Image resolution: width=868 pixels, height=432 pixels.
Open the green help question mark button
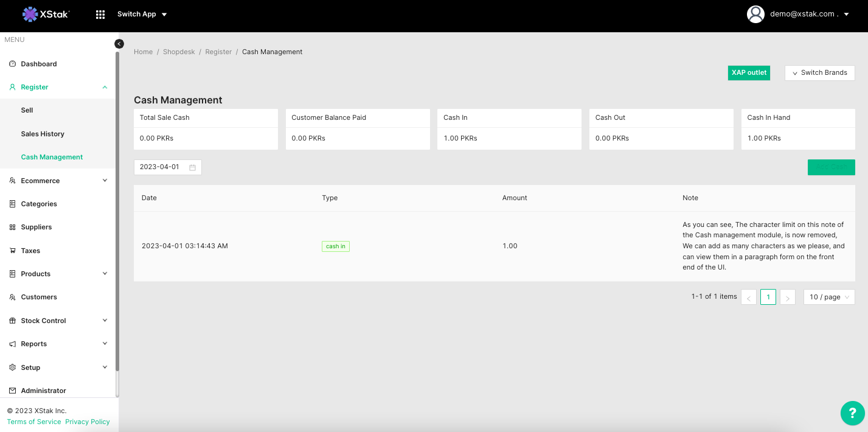(x=852, y=413)
